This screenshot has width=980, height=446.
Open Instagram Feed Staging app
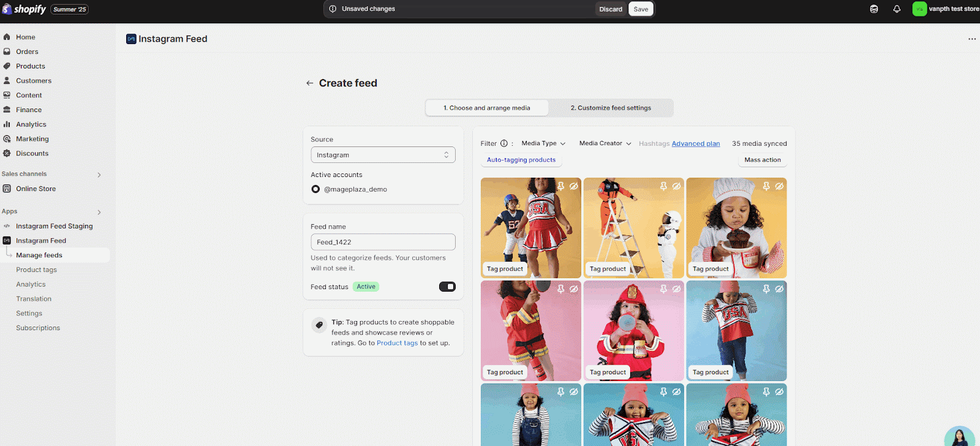55,226
